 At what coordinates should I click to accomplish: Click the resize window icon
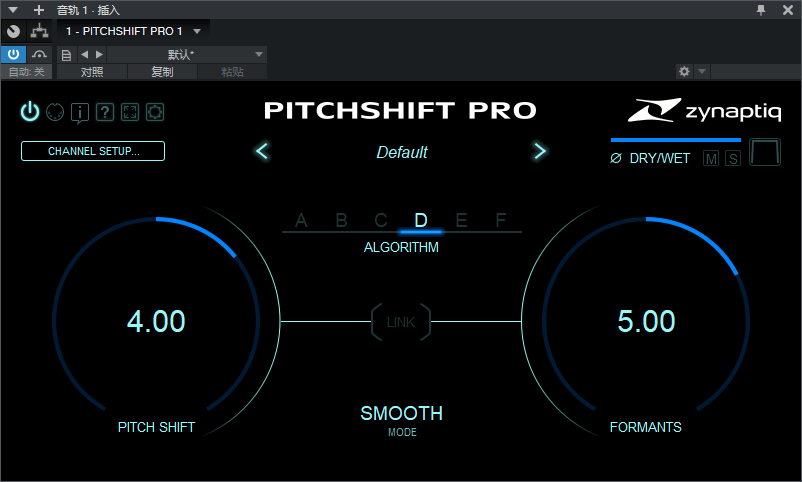point(130,112)
